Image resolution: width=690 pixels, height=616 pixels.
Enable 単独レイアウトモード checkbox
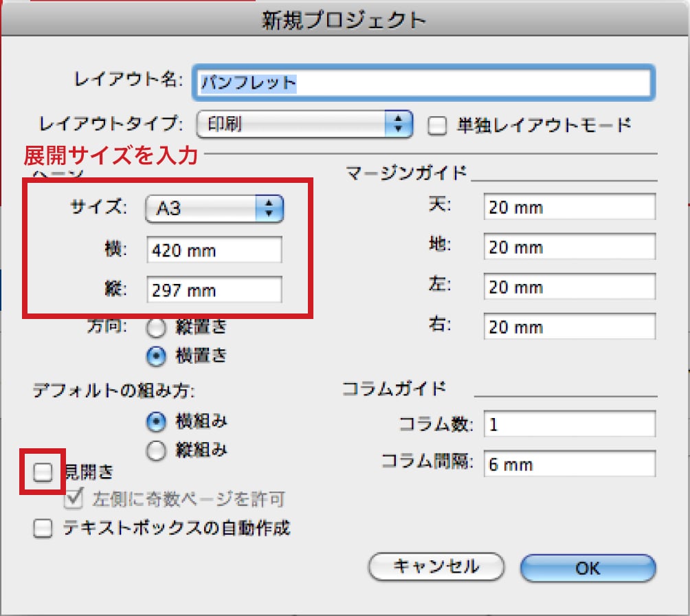click(x=437, y=125)
